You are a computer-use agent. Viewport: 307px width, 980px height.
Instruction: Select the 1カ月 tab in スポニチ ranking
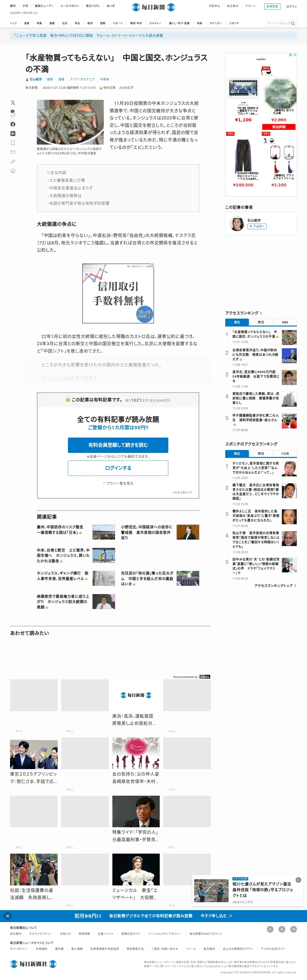pyautogui.click(x=285, y=453)
